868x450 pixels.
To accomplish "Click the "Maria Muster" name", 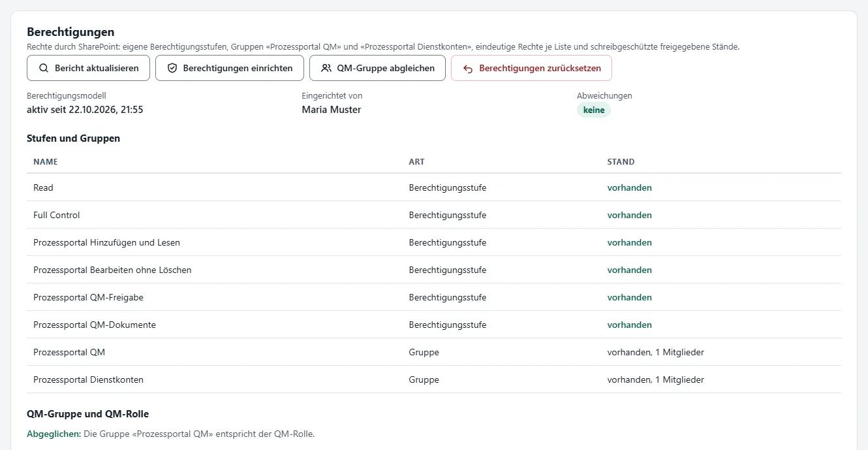I will coord(331,110).
